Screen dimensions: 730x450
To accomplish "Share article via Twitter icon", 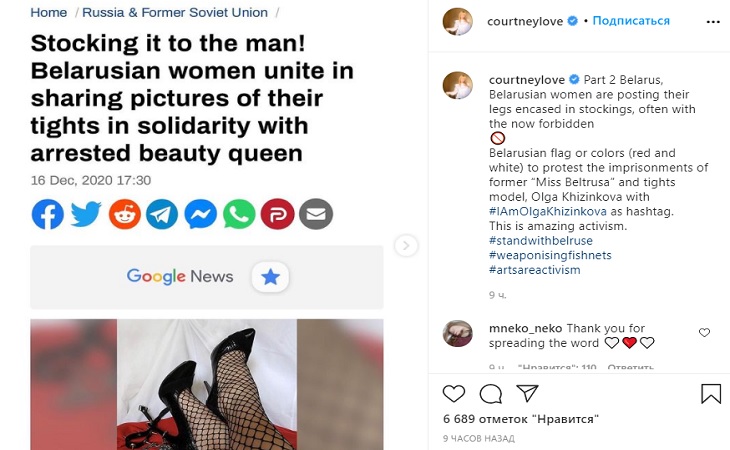I will (x=86, y=214).
